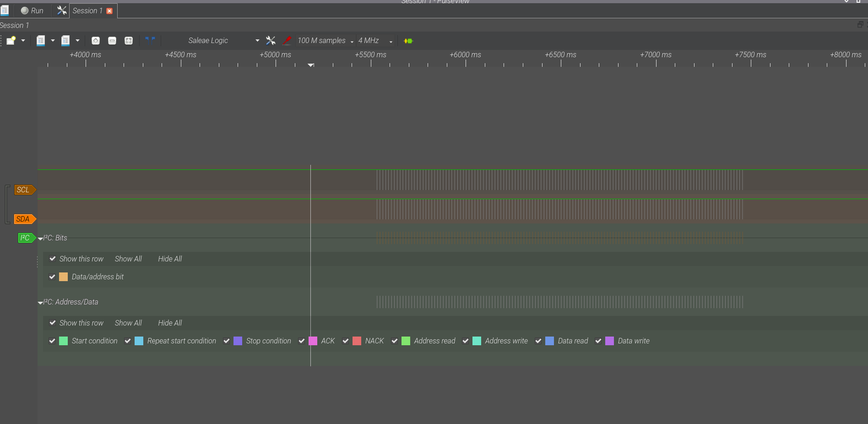Screen dimensions: 868x424
Task: Click the Stop condition color swatch
Action: pyautogui.click(x=238, y=341)
